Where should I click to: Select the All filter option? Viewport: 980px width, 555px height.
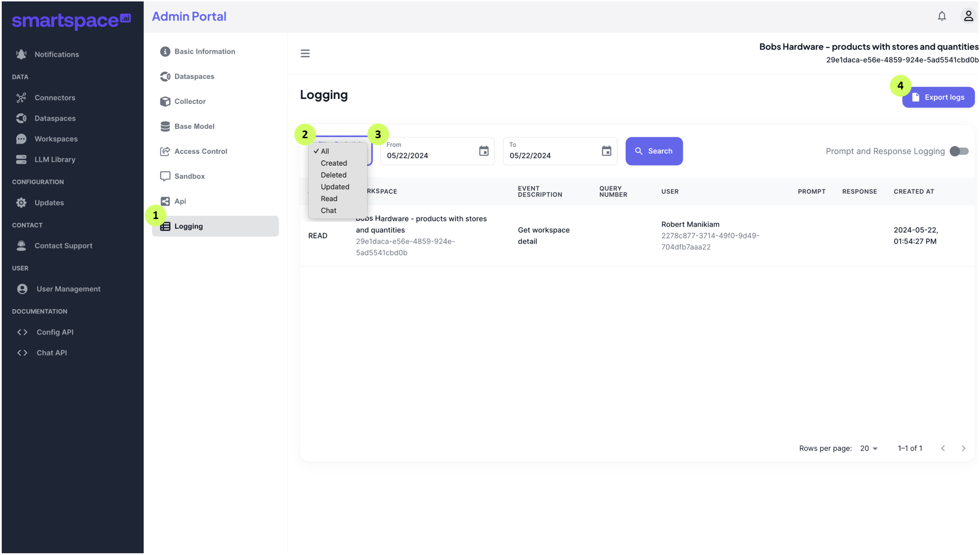pos(325,151)
